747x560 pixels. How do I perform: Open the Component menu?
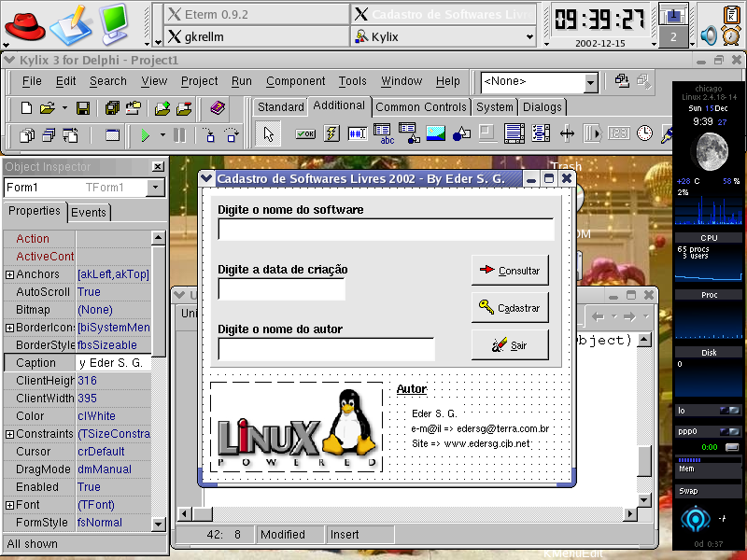point(295,81)
